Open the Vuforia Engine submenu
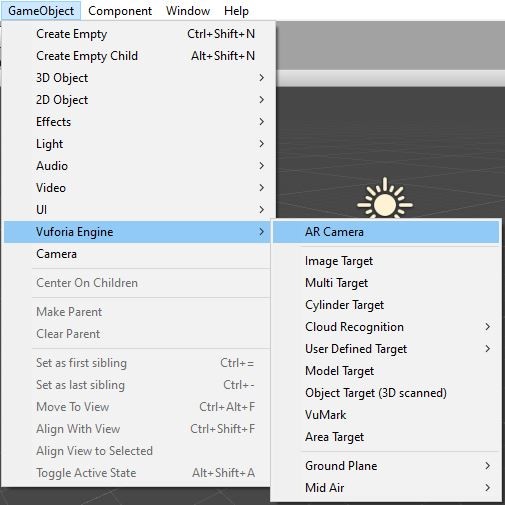Screen dimensions: 505x505 click(137, 232)
